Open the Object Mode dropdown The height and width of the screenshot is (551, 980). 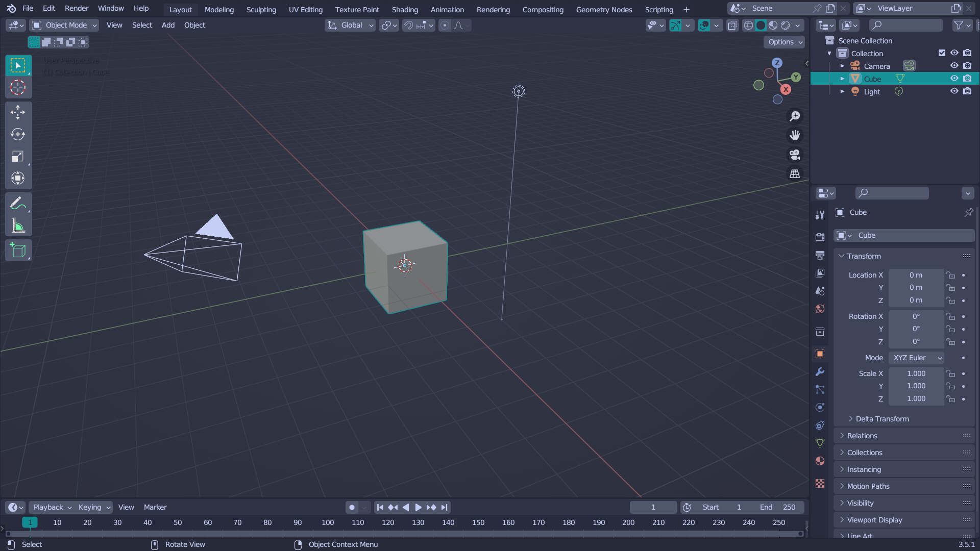pyautogui.click(x=65, y=25)
